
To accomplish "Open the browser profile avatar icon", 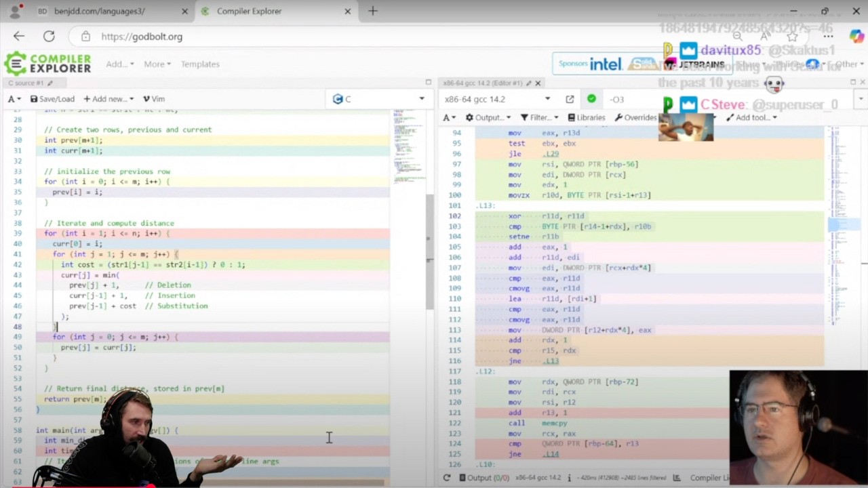I will tap(16, 11).
